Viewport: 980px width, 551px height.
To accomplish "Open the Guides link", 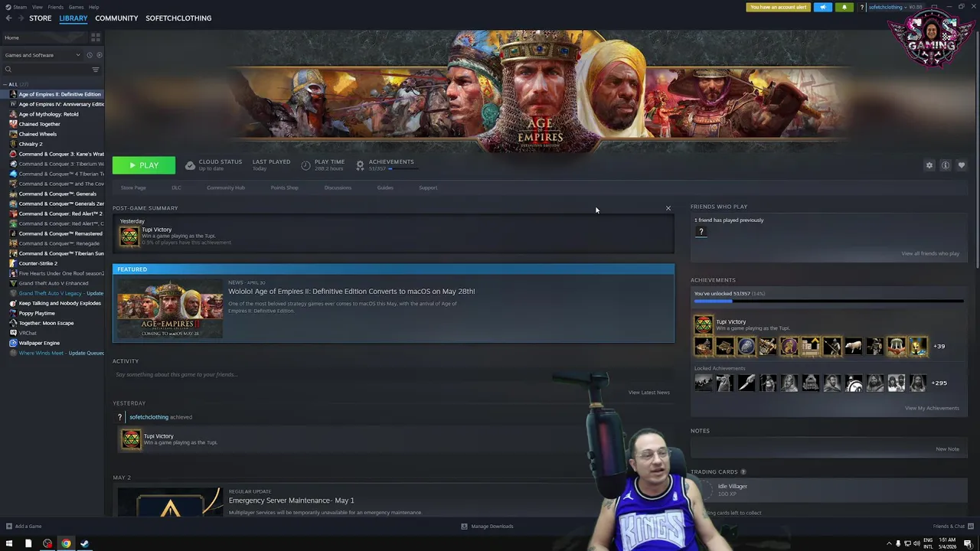I will point(385,187).
